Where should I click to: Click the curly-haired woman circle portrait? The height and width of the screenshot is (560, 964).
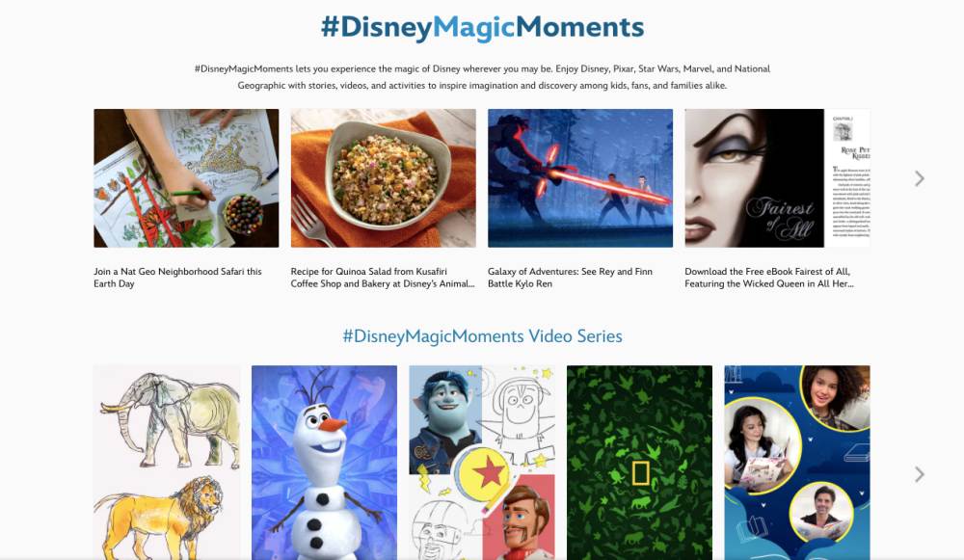click(x=836, y=397)
